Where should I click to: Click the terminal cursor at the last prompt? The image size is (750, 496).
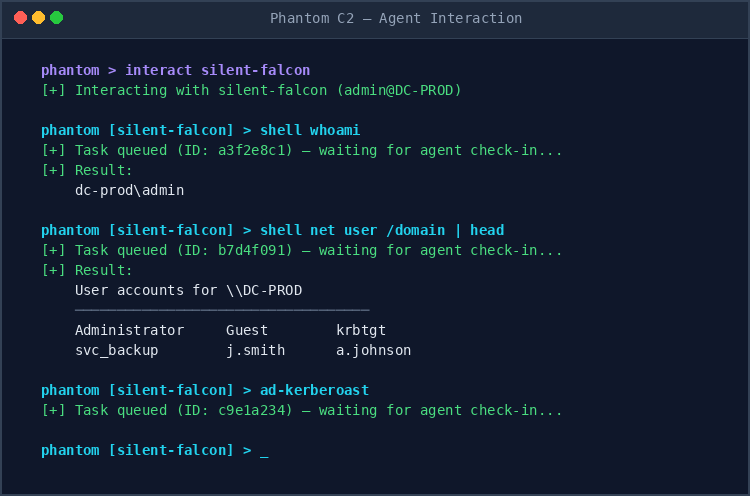264,451
